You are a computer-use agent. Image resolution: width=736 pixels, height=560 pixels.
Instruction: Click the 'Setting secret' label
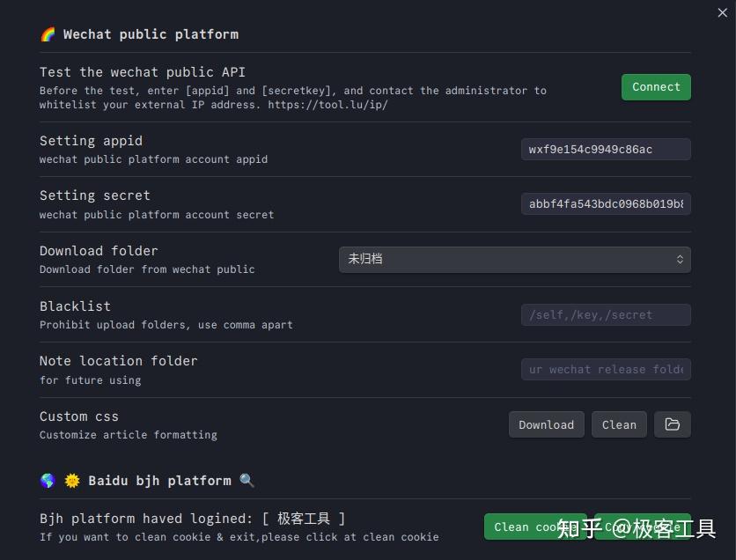pyautogui.click(x=95, y=195)
